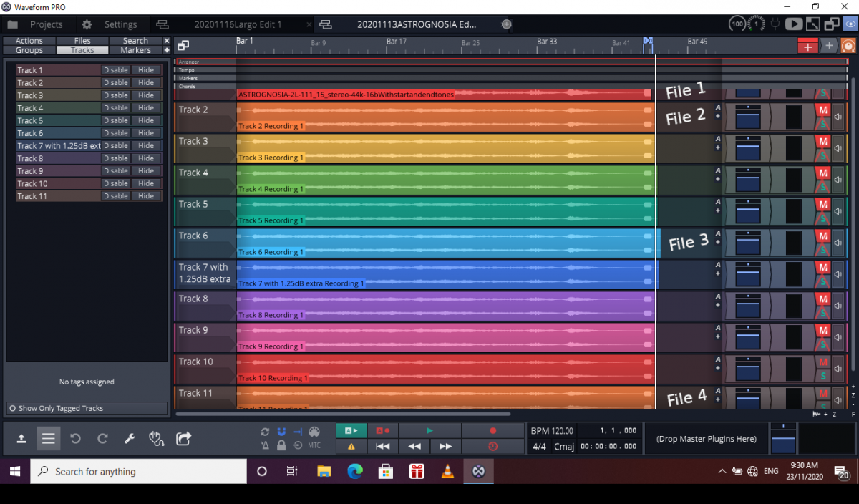Click the undo arrow icon
The image size is (859, 504).
click(75, 439)
